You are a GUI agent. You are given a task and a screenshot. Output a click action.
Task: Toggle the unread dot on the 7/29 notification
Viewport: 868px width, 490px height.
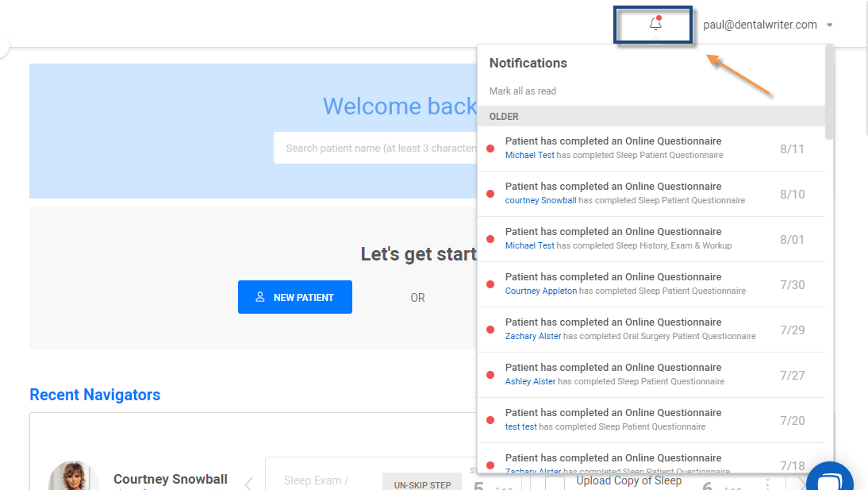490,329
